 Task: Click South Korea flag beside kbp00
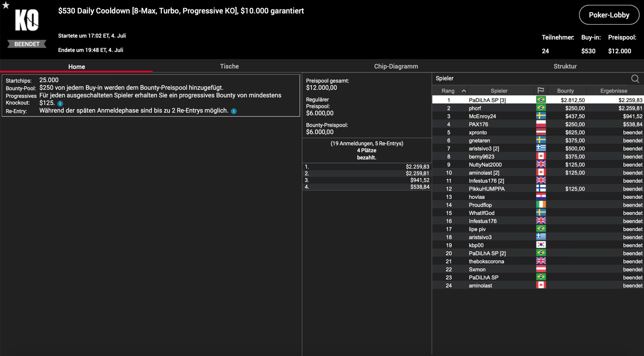tap(541, 245)
